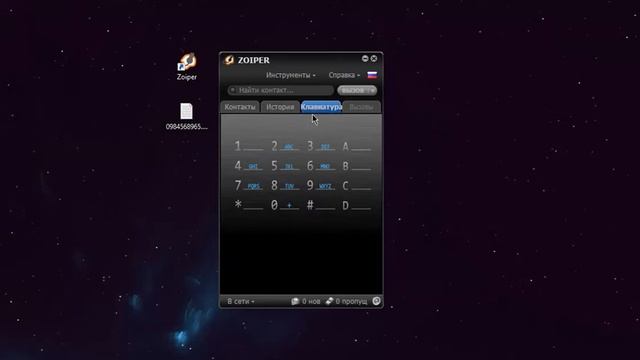The width and height of the screenshot is (640, 360).
Task: Switch to the История tab
Action: pyautogui.click(x=280, y=107)
